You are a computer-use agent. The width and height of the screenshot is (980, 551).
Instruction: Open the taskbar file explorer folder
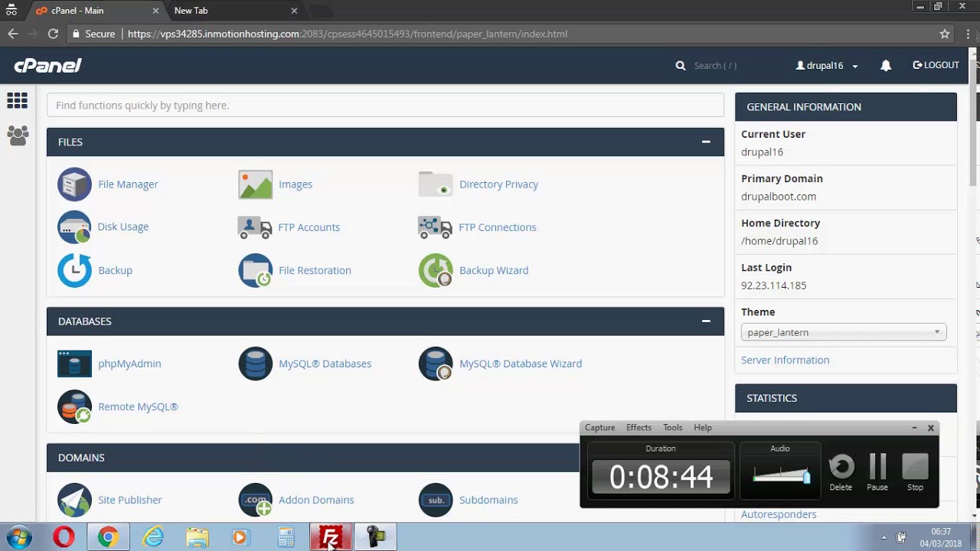tap(198, 537)
